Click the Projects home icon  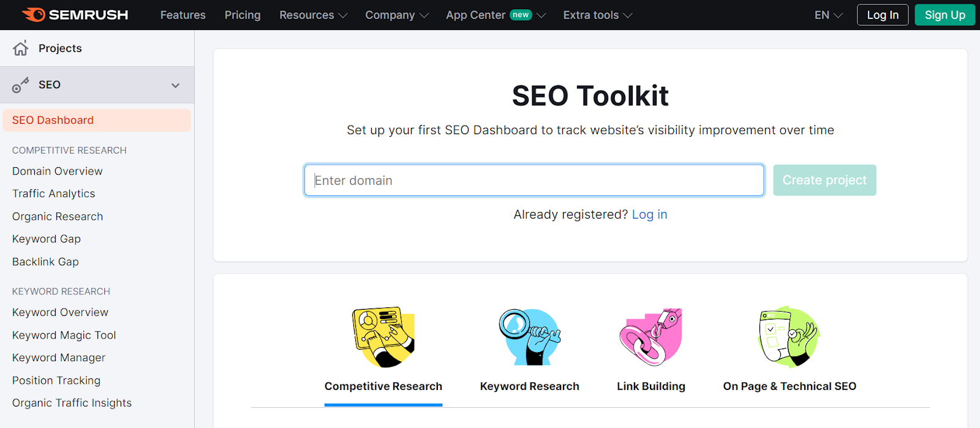pyautogui.click(x=21, y=48)
